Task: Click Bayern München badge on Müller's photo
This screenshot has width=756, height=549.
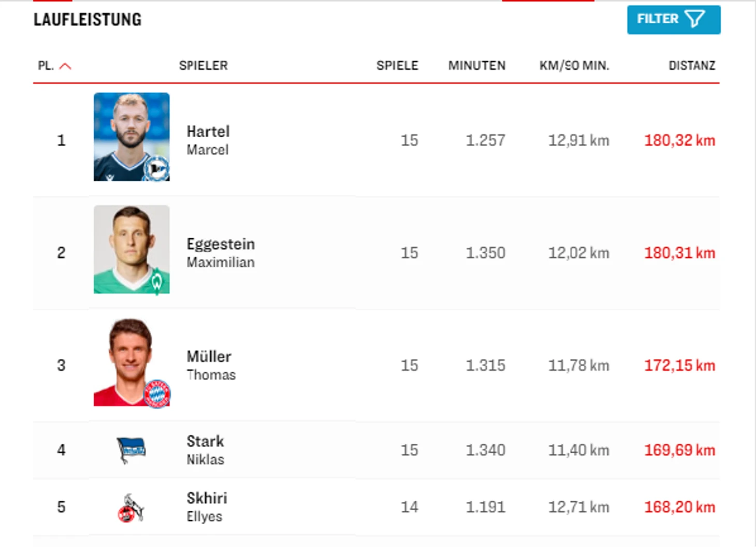Action: pos(157,394)
